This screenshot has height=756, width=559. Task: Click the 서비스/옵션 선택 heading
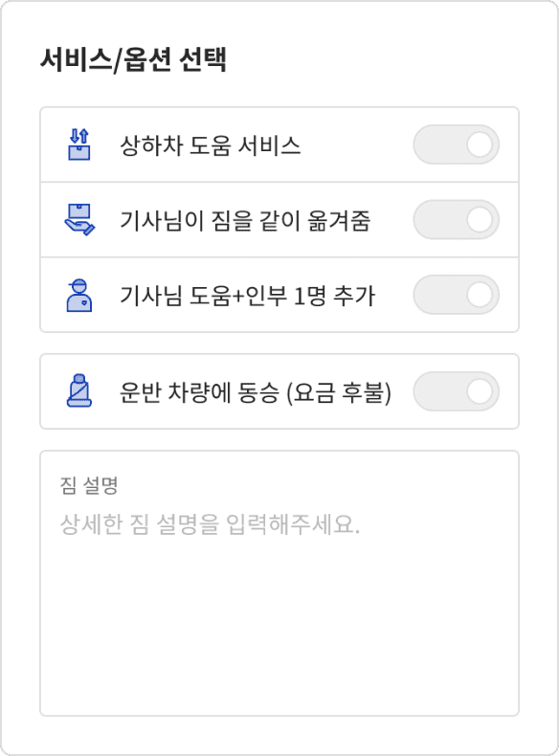tap(133, 59)
